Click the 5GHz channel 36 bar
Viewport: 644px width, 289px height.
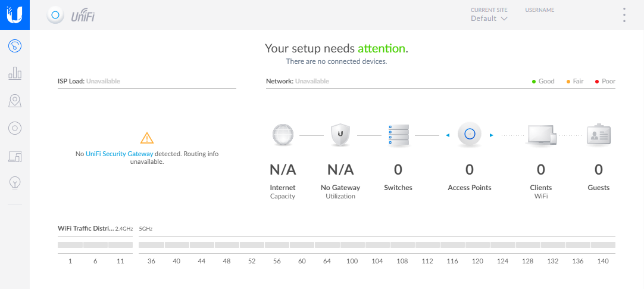(151, 244)
